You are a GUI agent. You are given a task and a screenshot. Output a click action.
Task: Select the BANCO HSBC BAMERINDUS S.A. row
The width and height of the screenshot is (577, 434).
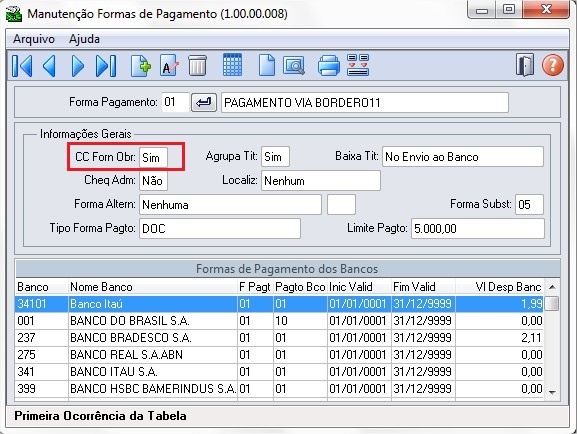(279, 388)
